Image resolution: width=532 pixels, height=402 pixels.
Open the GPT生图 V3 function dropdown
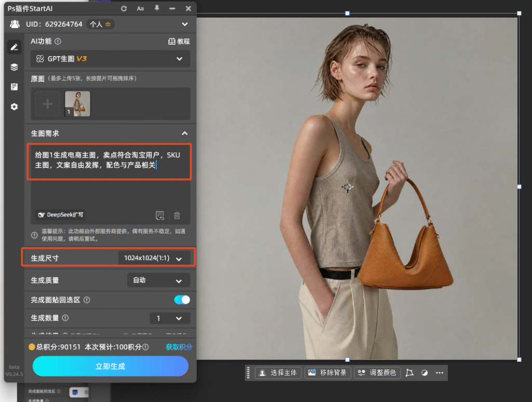[110, 59]
